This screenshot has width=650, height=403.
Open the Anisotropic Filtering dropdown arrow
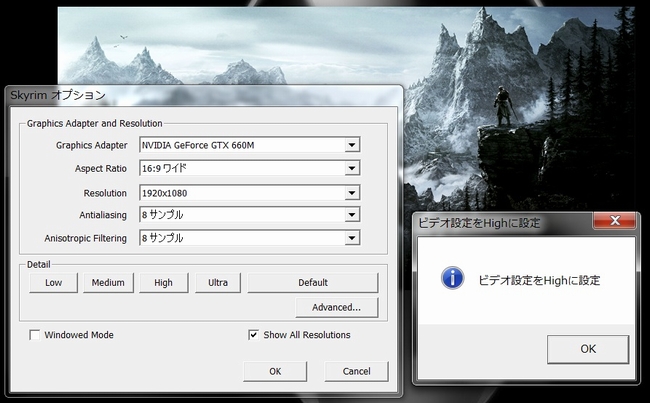click(x=352, y=238)
